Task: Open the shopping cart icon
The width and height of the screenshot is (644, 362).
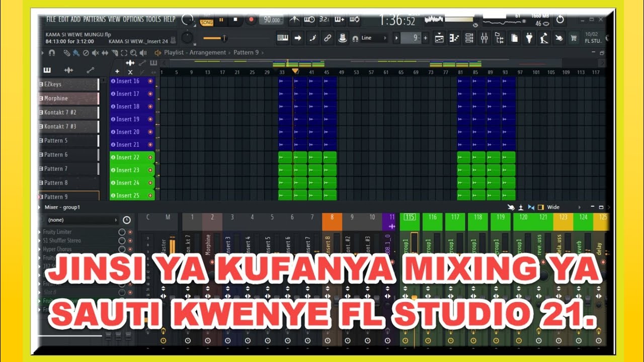Action: (574, 38)
